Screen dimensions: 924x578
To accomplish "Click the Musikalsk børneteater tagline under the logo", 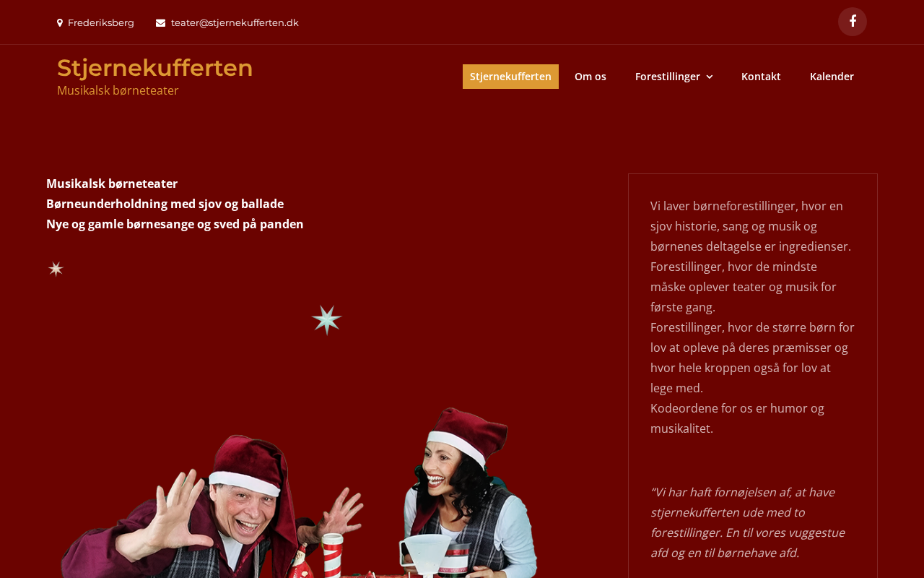I will pos(118,90).
